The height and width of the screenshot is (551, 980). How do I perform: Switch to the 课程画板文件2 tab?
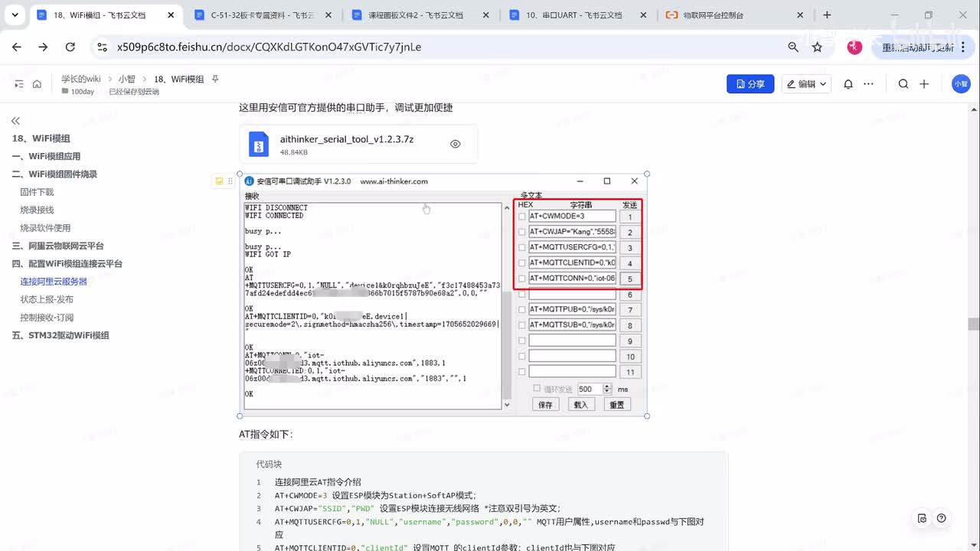pyautogui.click(x=420, y=15)
